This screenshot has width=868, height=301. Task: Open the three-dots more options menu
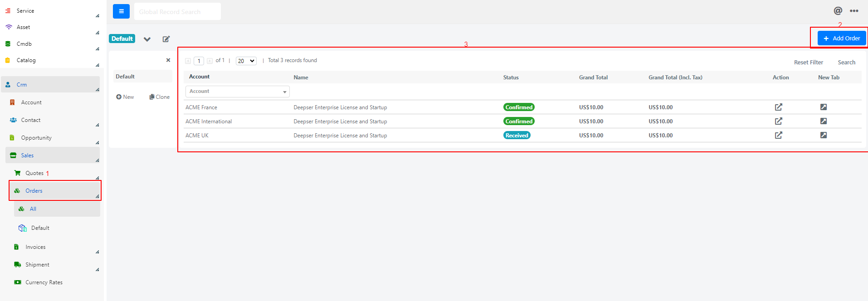[854, 11]
